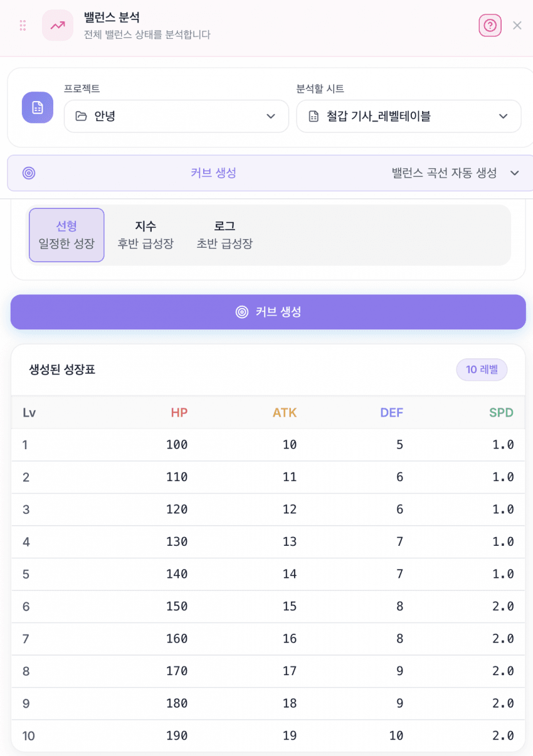Select the 로그 초반 급성장 curve option
Screen dimensions: 533x756
click(x=224, y=235)
